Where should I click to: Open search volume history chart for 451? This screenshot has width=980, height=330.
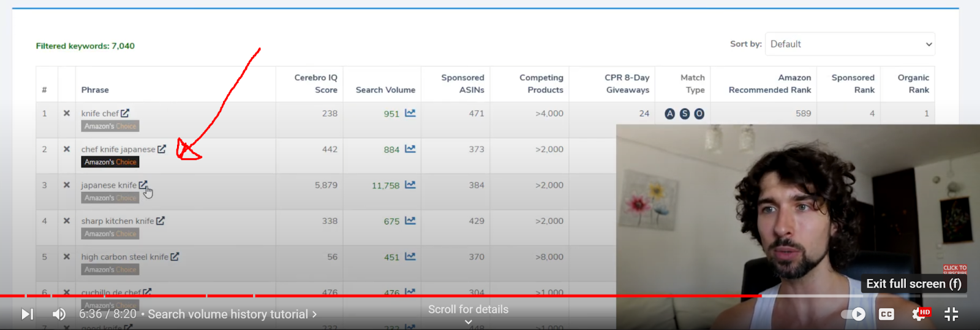tap(410, 256)
